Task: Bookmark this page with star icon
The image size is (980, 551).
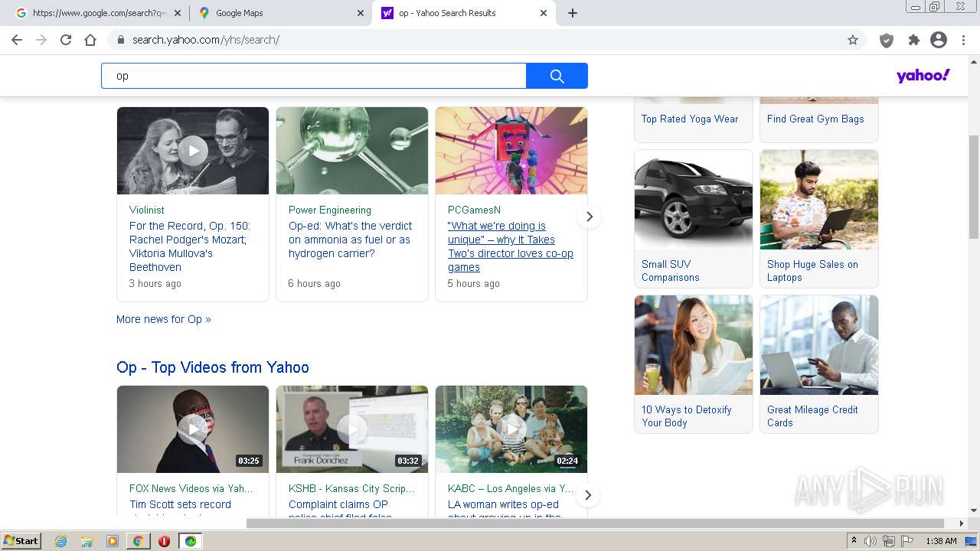Action: coord(853,40)
